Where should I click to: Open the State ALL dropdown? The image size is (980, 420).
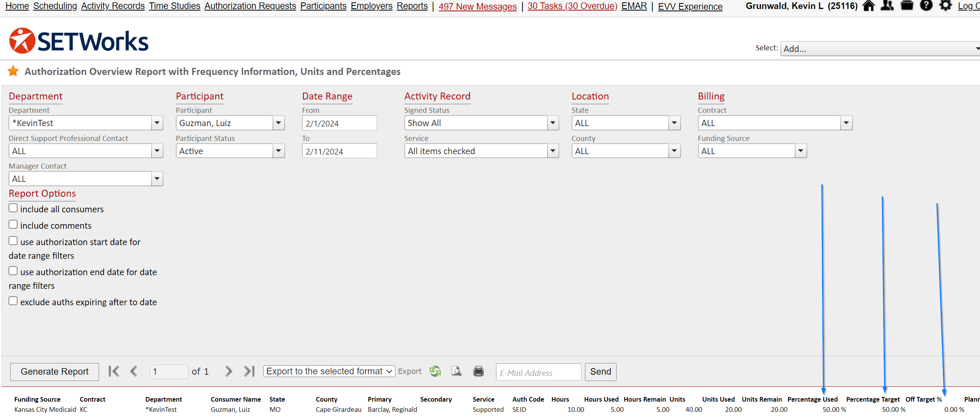coord(626,123)
